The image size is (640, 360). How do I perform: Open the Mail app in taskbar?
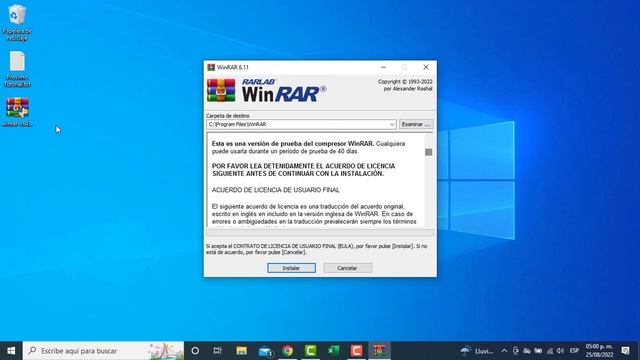coord(265,351)
